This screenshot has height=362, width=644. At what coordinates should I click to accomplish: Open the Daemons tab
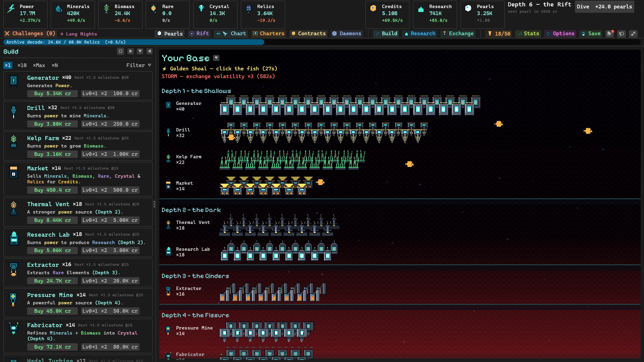(346, 34)
